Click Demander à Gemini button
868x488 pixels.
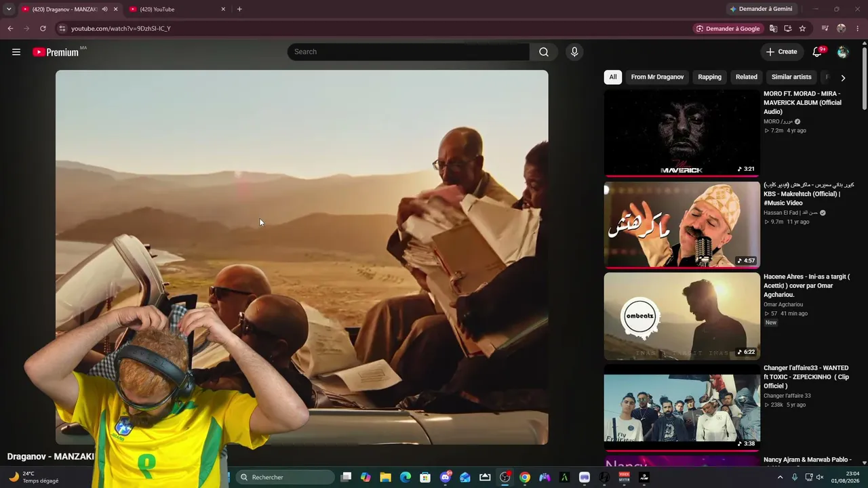coord(760,9)
